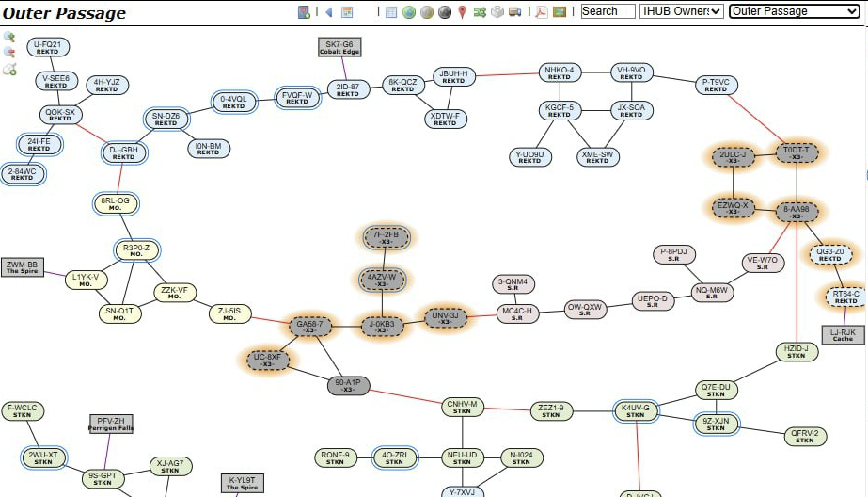Select highlighted node T0DT-T

coord(797,152)
